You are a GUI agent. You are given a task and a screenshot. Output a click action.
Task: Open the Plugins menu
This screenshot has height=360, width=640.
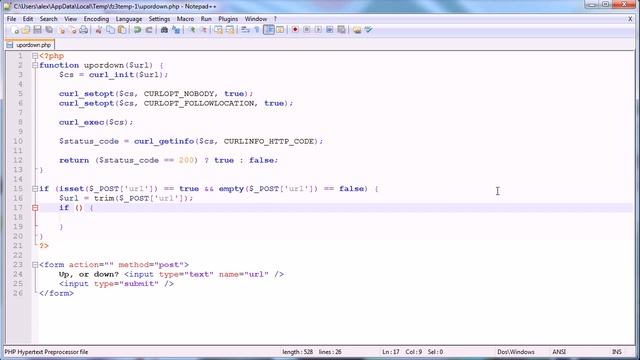(228, 19)
